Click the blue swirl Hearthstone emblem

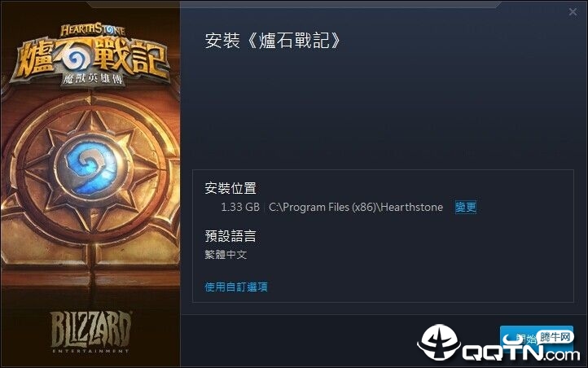[x=90, y=167]
